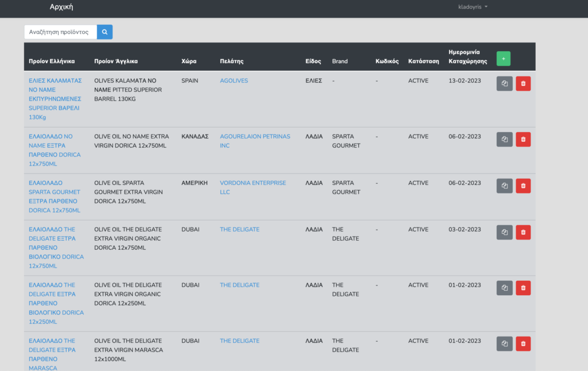
Task: Select ACTIVE status in the AGOLIVES row
Action: pos(418,80)
